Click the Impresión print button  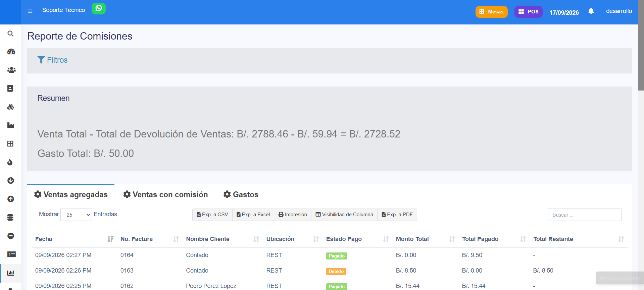coord(293,215)
